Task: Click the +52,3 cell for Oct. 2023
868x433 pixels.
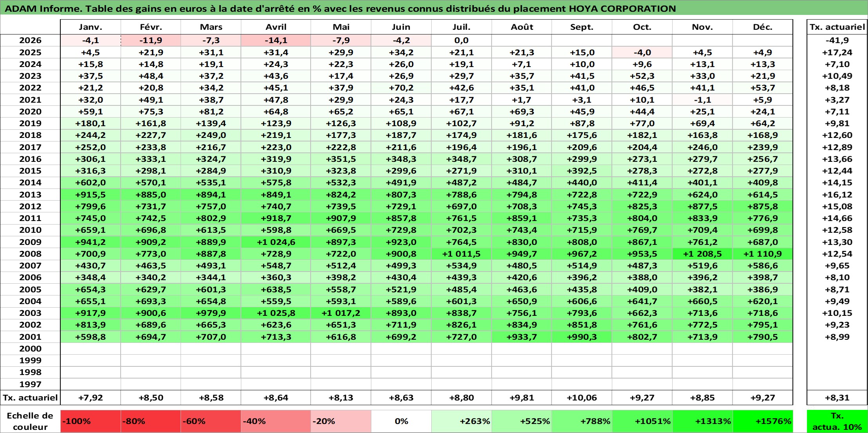Action: (642, 76)
